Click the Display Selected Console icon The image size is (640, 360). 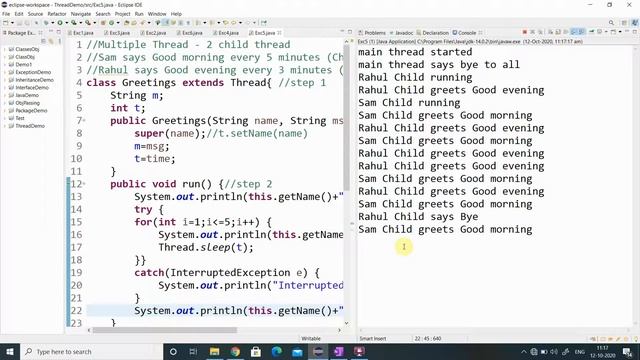(600, 32)
